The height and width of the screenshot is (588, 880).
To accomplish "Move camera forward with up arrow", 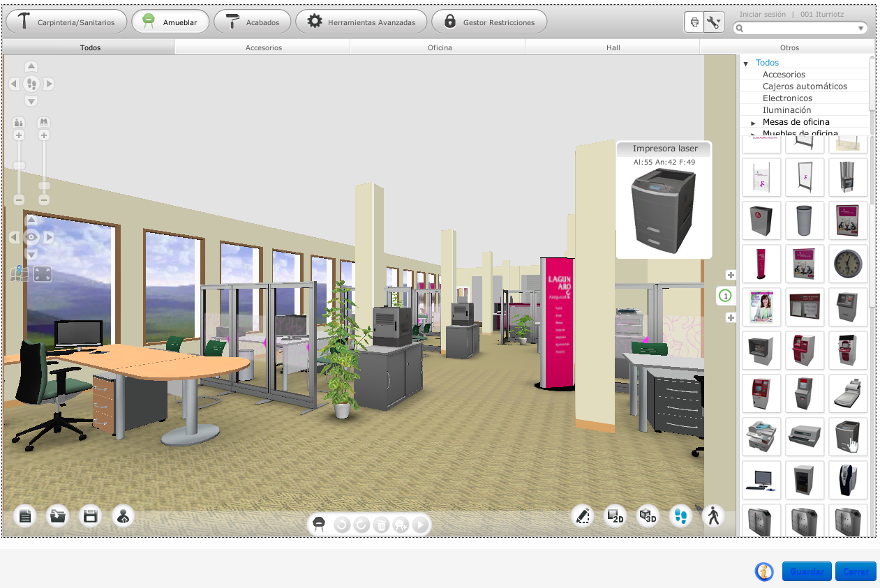I will [x=31, y=67].
